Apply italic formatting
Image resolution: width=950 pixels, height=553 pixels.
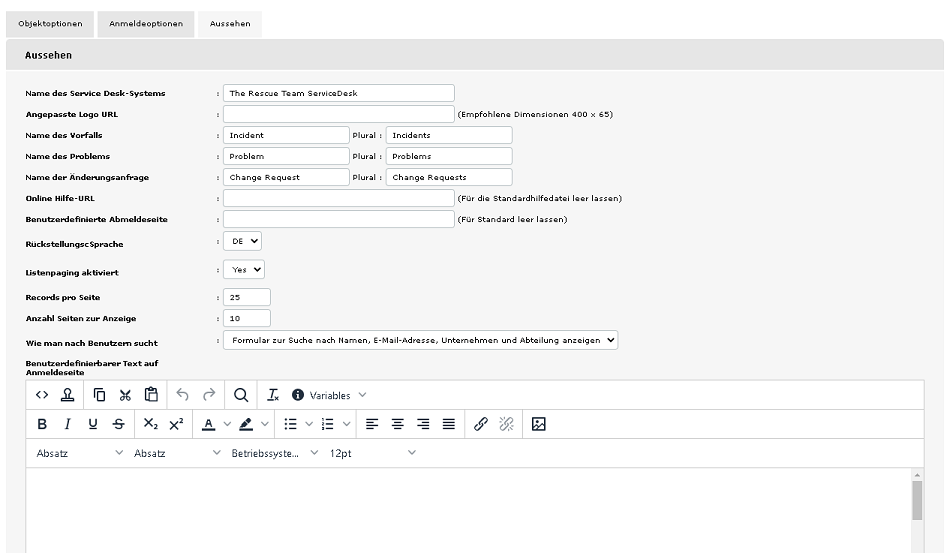click(x=67, y=424)
